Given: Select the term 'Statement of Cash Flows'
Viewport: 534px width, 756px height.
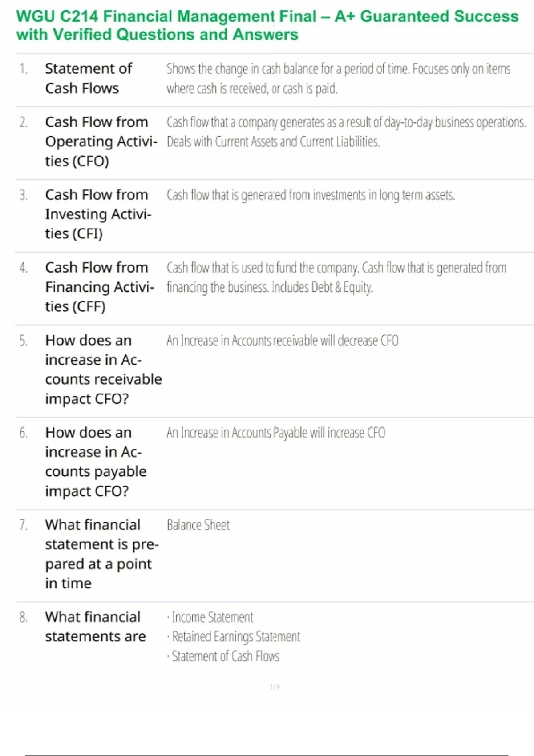Looking at the screenshot, I should coord(89,78).
